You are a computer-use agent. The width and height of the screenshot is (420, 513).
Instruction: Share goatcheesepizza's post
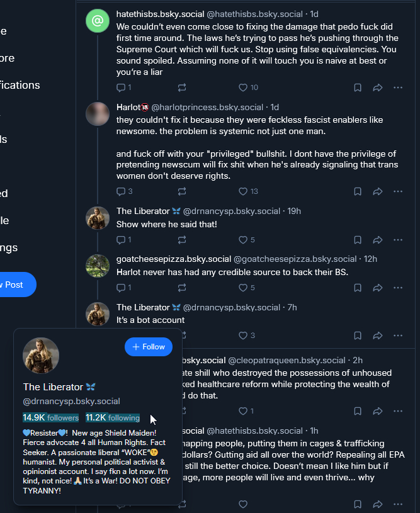click(x=378, y=288)
